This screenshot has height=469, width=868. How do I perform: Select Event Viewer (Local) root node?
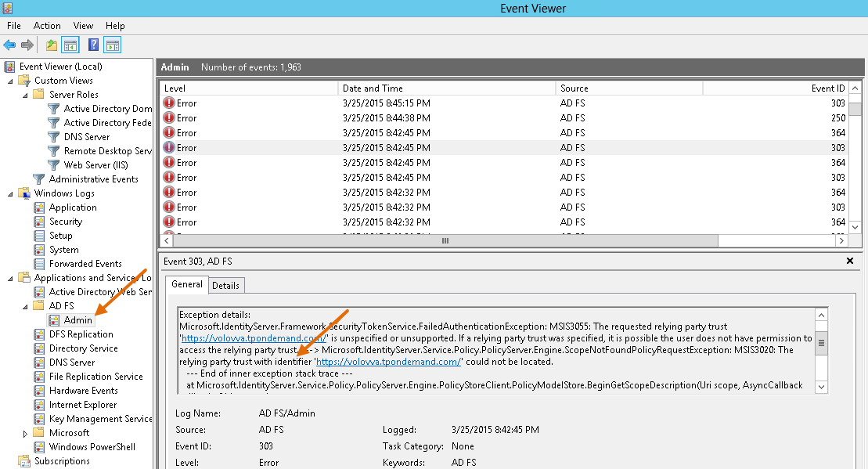click(61, 67)
